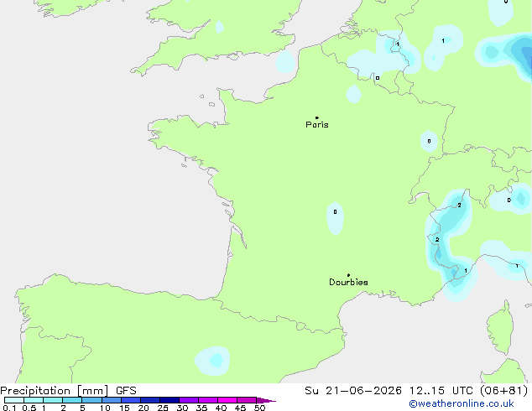The image size is (532, 411).
Task: Pick the 10 to 15 mm legend swatch
Action: tap(112, 400)
